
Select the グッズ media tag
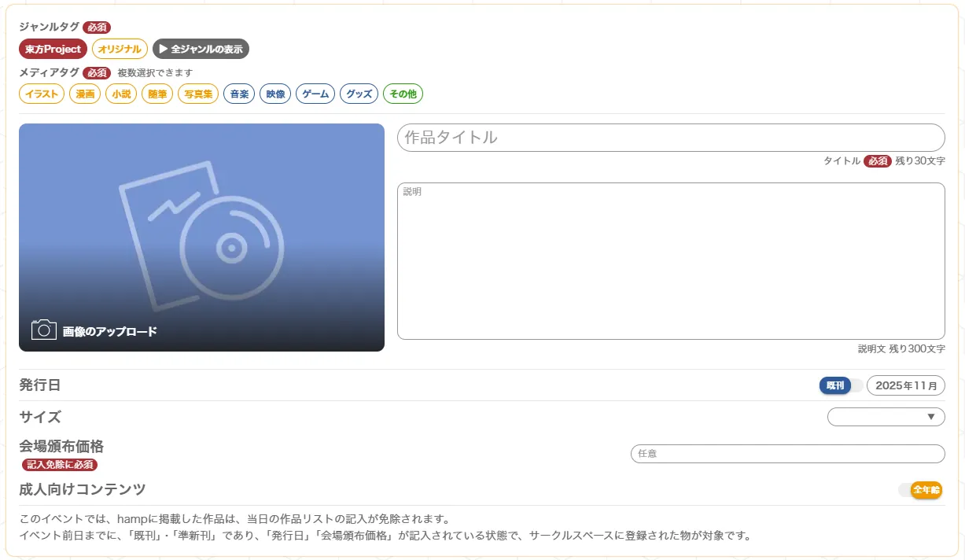pyautogui.click(x=359, y=94)
